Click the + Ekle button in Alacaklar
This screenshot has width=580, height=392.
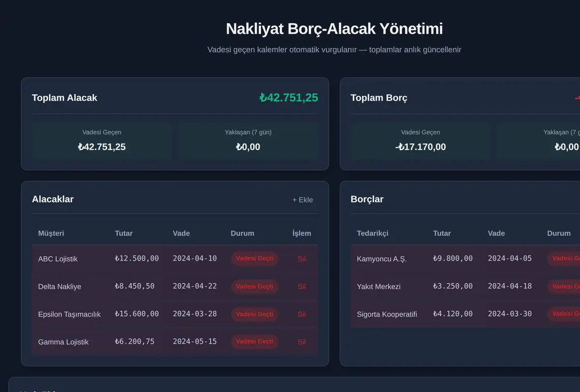pyautogui.click(x=303, y=200)
